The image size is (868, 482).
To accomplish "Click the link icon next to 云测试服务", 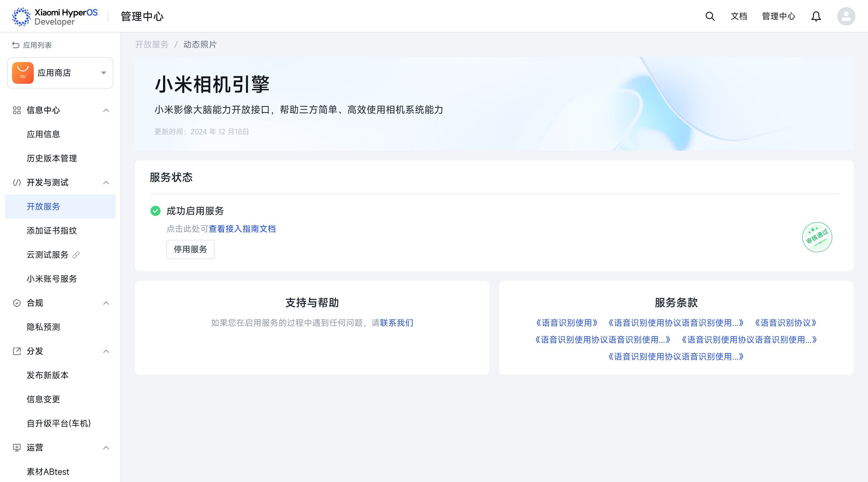I will 76,255.
